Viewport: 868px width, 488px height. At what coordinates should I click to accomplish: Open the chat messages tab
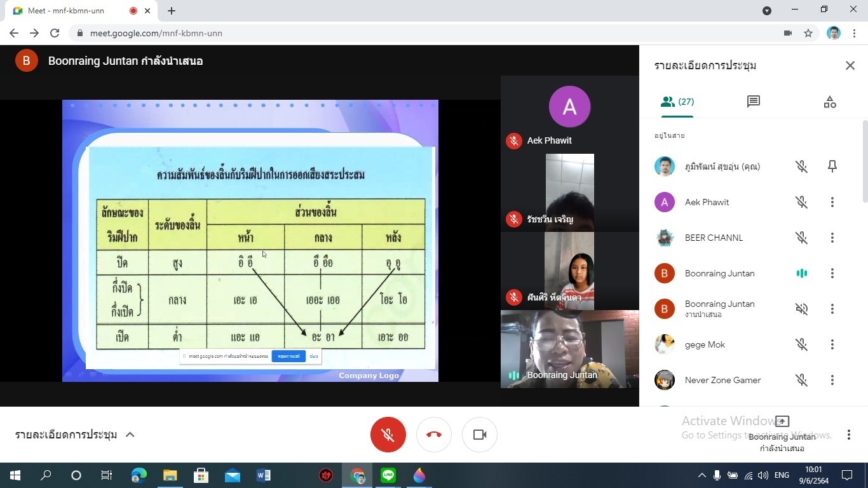point(753,102)
